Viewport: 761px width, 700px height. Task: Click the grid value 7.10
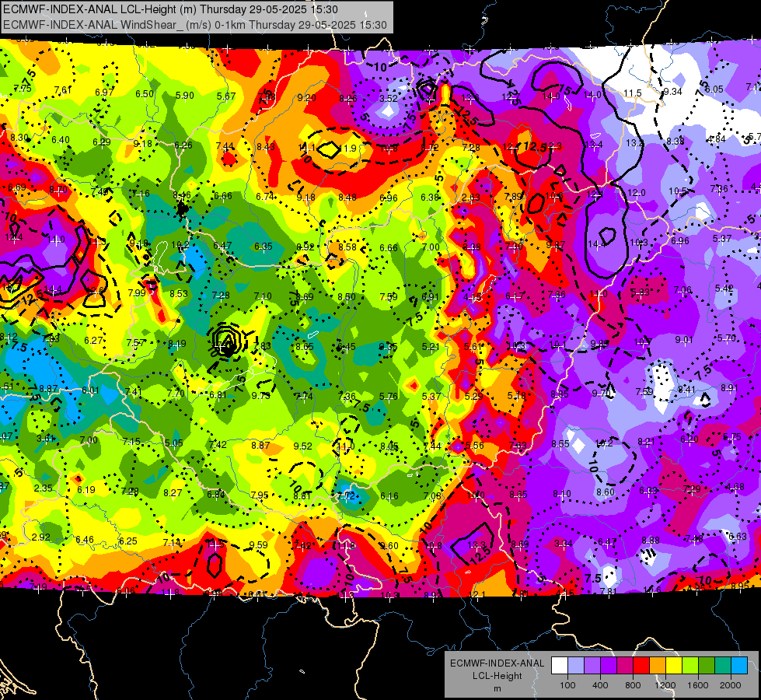click(263, 296)
